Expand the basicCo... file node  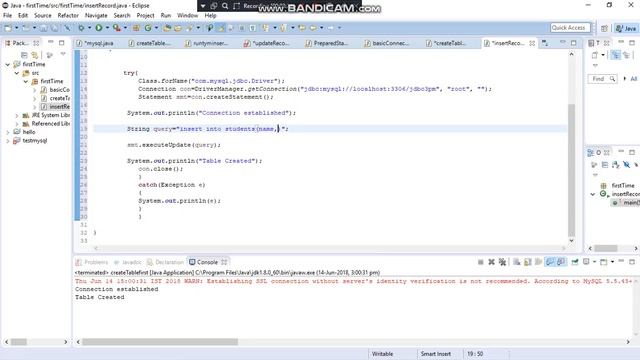[x=35, y=90]
